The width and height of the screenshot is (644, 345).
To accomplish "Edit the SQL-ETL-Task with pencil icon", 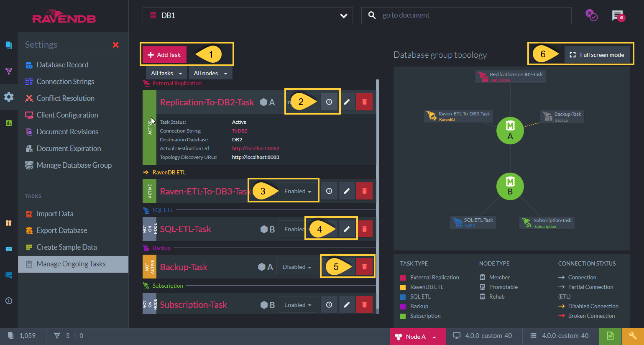I will [347, 229].
